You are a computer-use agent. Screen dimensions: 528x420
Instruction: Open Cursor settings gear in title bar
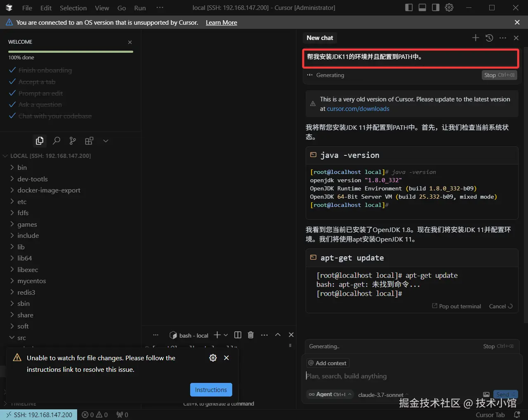click(449, 7)
